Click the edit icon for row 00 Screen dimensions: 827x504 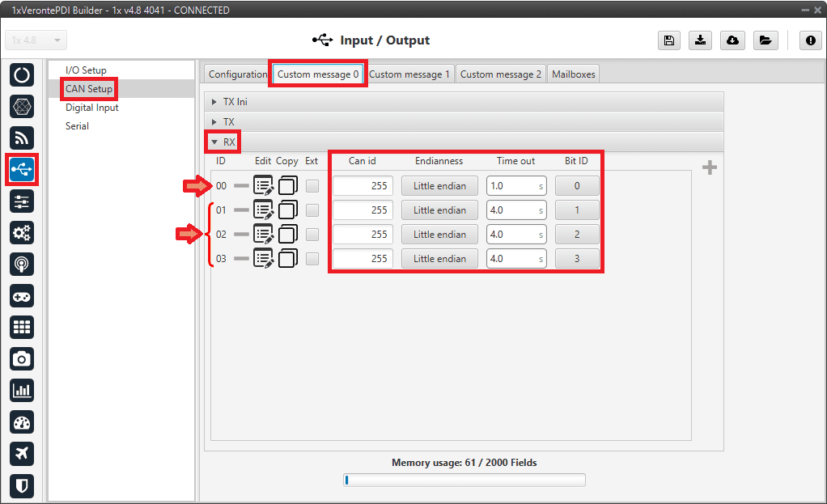pos(263,186)
